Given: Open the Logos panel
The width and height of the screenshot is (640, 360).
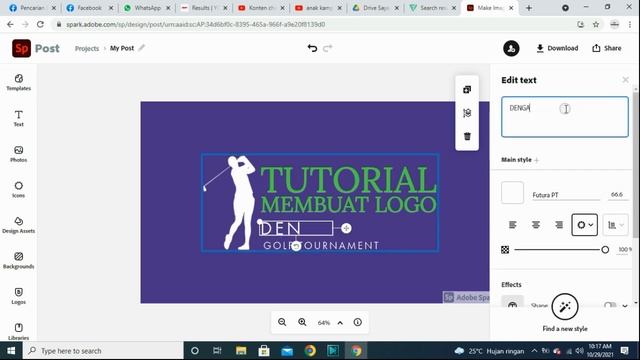Looking at the screenshot, I should pos(18,296).
